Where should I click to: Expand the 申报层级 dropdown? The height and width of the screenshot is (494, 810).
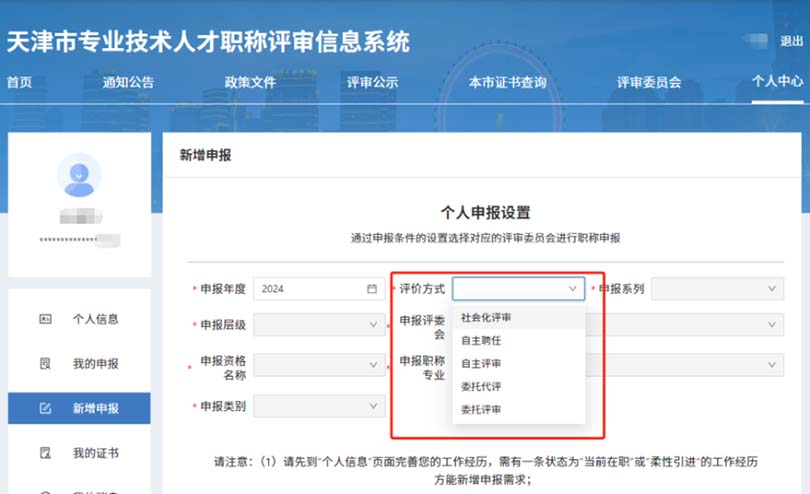point(319,324)
